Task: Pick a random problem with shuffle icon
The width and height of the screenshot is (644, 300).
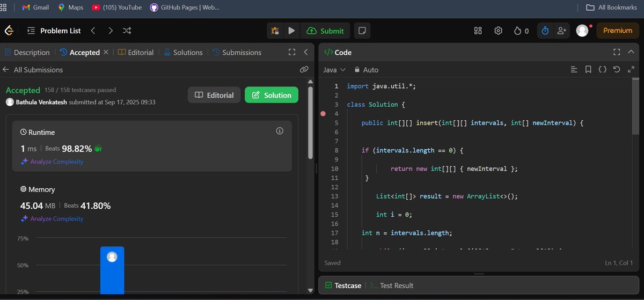Action: [127, 31]
